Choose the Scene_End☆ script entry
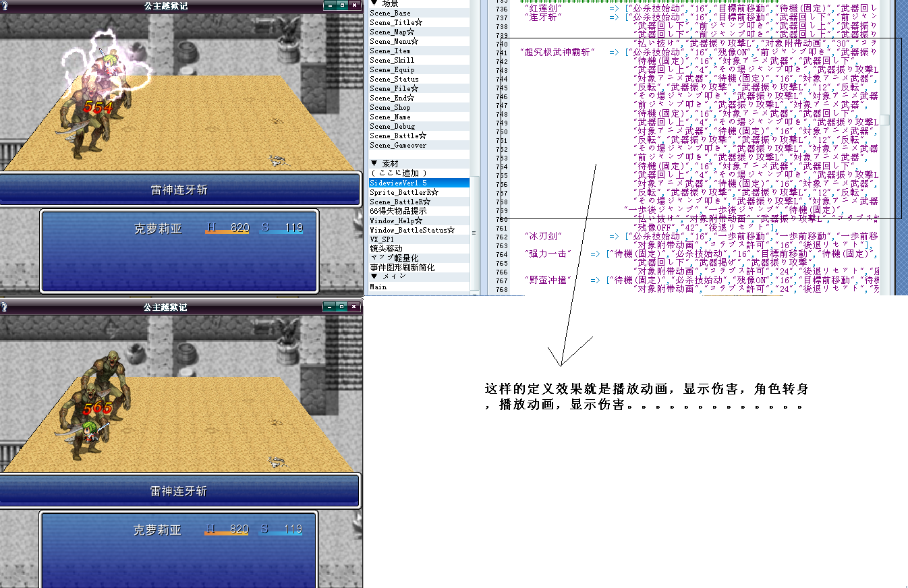This screenshot has width=908, height=588. tap(419, 98)
